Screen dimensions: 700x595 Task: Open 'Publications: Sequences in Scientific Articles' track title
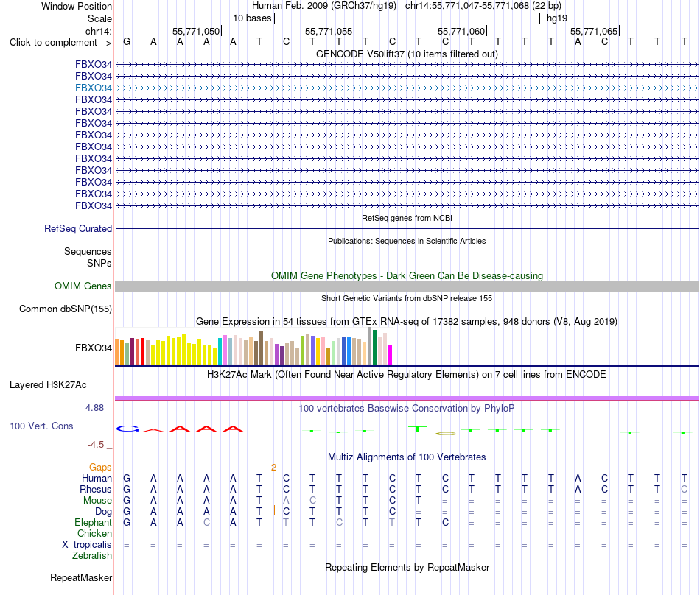point(407,241)
